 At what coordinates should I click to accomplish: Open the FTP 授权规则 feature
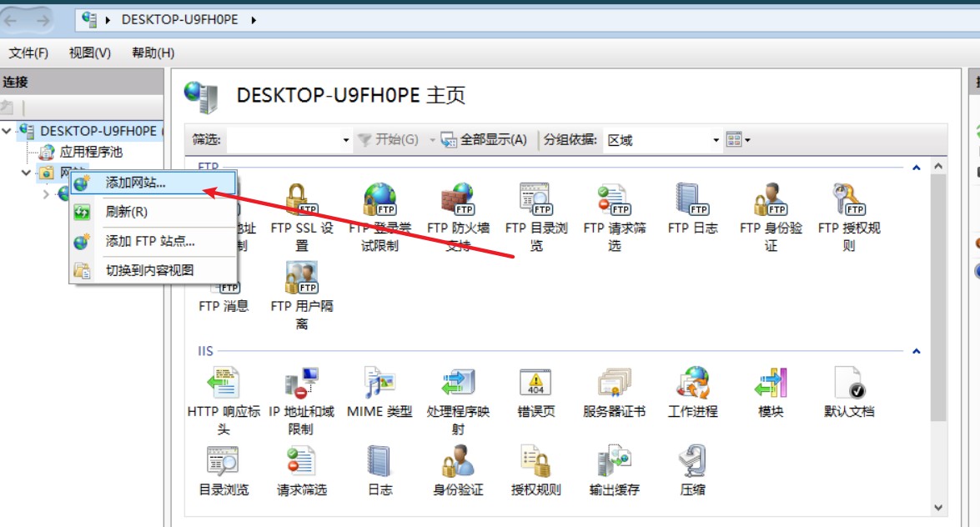pos(849,217)
